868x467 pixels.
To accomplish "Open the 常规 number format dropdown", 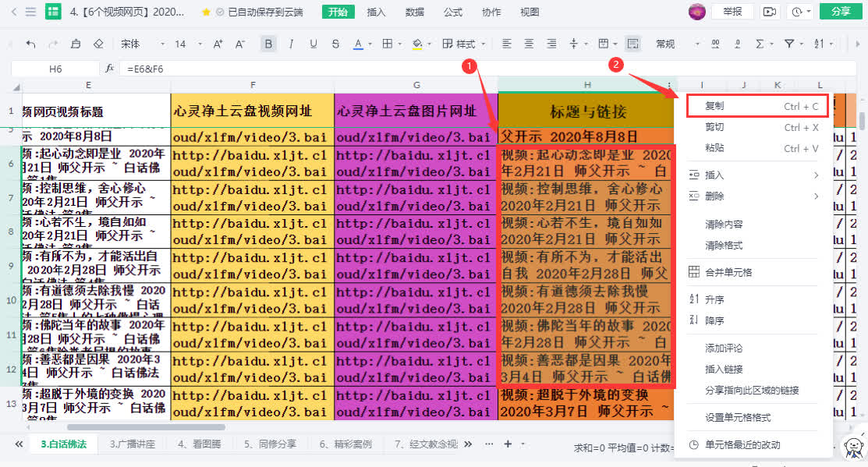I will (x=678, y=44).
